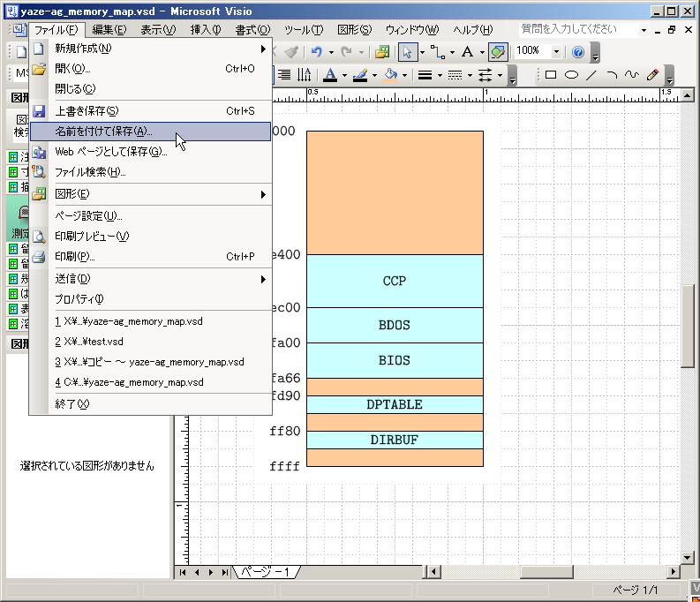Select the Connector tool
700x602 pixels.
438,52
